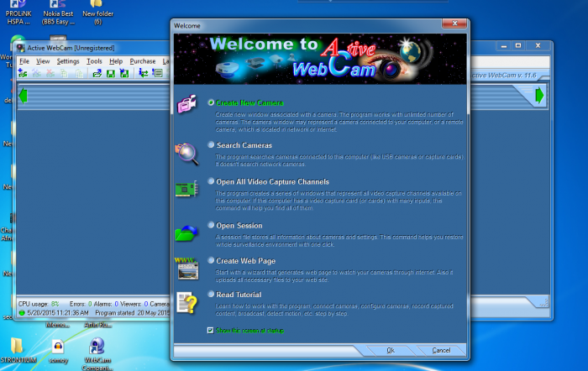
Task: Open the STRONTIUM folder on desktop
Action: pos(18,351)
